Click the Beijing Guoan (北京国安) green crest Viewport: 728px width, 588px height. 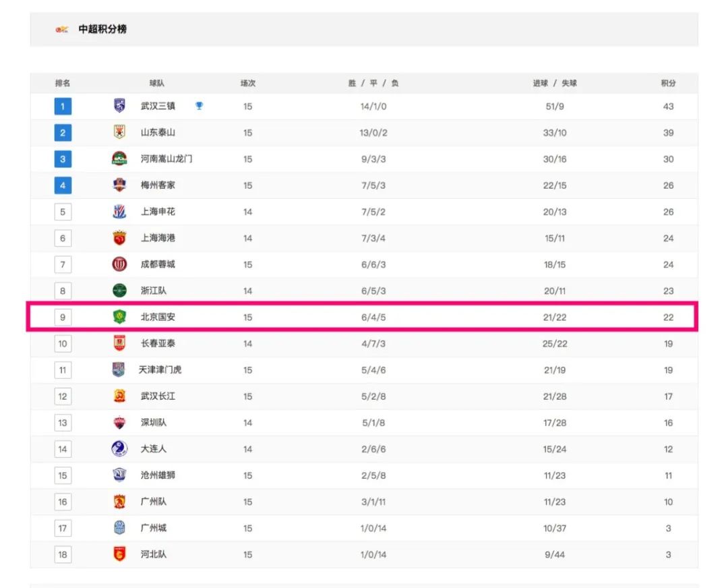pyautogui.click(x=119, y=317)
